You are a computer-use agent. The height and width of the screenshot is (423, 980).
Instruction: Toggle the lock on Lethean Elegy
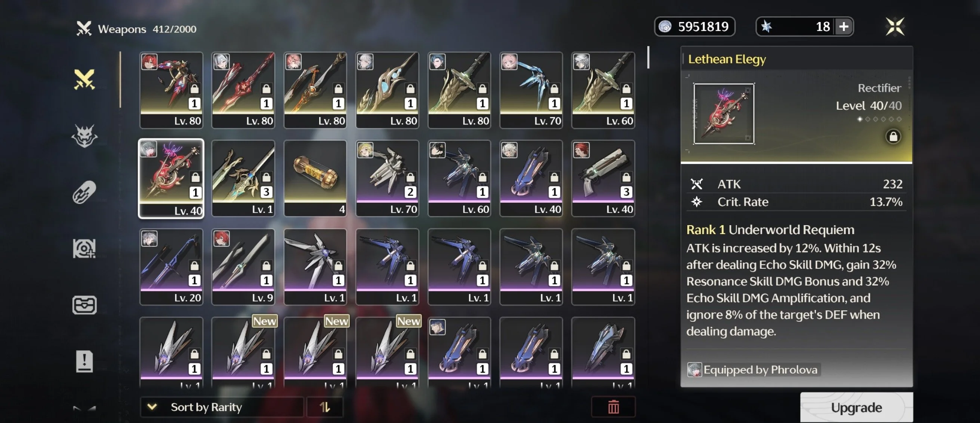pyautogui.click(x=893, y=136)
